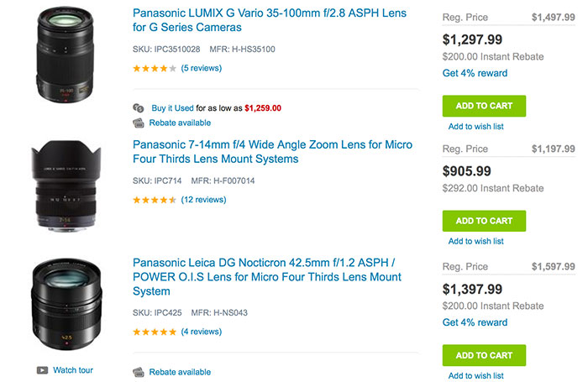Screen dimensions: 588x382
Task: Click the Nocticron lens star rating
Action: (x=155, y=332)
